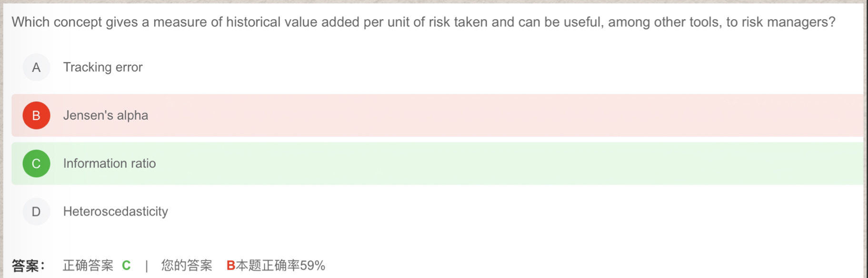Image resolution: width=868 pixels, height=278 pixels.
Task: Click the green C option circle
Action: (x=36, y=164)
